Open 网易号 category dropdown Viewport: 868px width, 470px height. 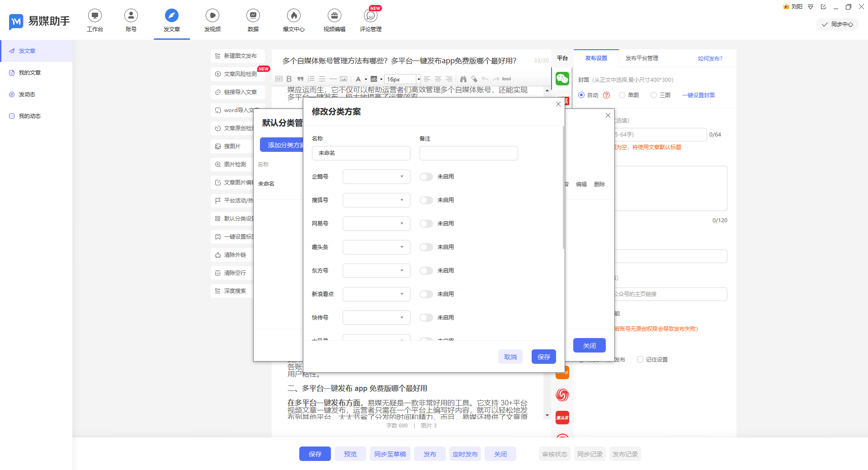point(377,224)
